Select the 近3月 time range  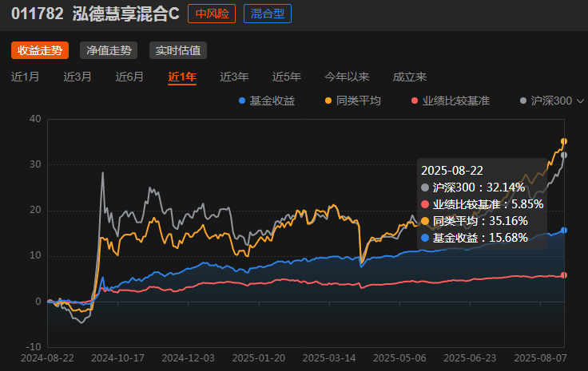(x=77, y=77)
